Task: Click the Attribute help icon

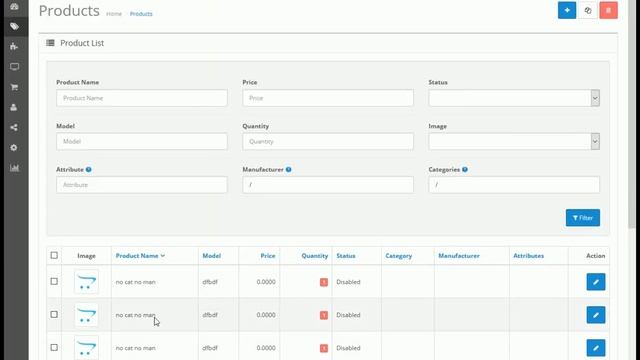Action: (x=89, y=169)
